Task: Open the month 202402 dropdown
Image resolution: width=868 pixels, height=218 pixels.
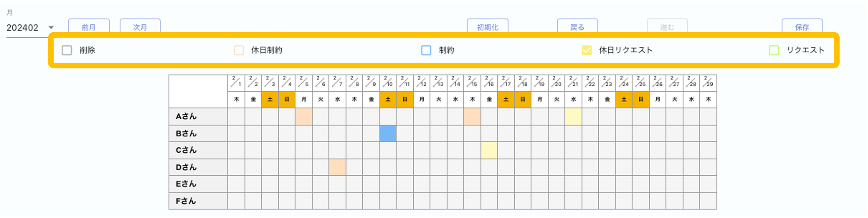Action: tap(51, 28)
